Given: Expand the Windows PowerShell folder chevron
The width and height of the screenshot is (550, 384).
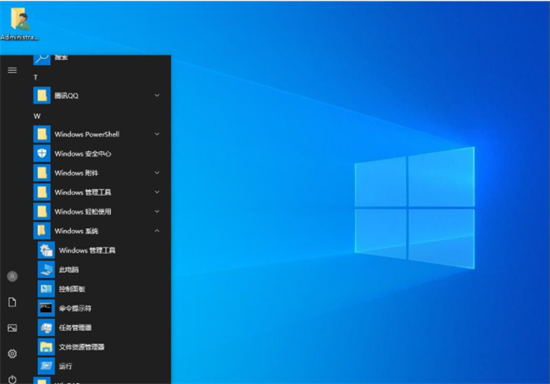Looking at the screenshot, I should click(157, 134).
